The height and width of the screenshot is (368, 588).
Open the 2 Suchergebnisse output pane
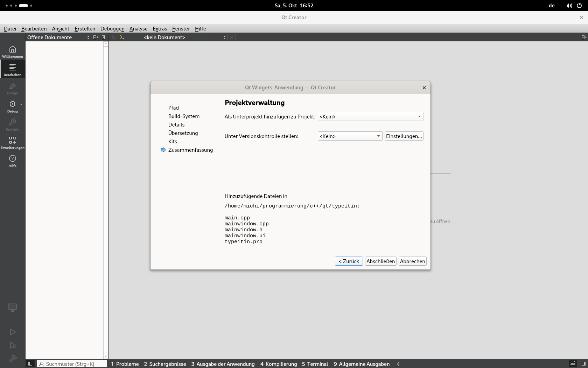165,364
